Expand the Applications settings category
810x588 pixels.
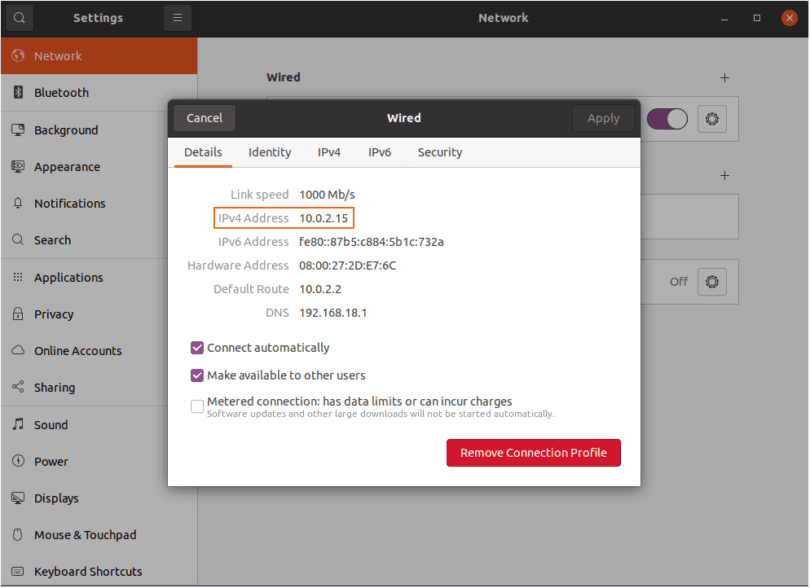pyautogui.click(x=68, y=278)
